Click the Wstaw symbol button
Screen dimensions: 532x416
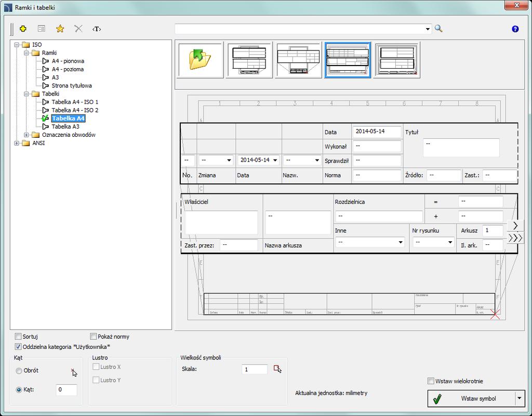[472, 398]
